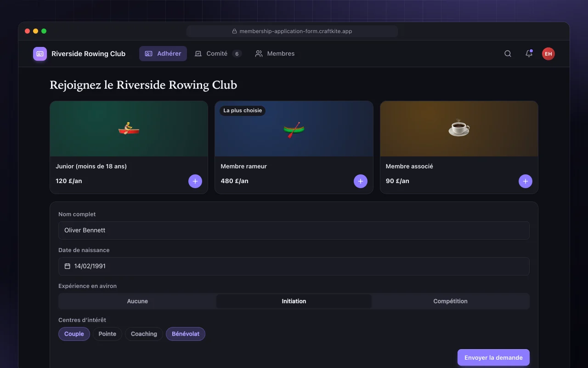
Task: Add the Junior membership with plus button
Action: point(195,181)
